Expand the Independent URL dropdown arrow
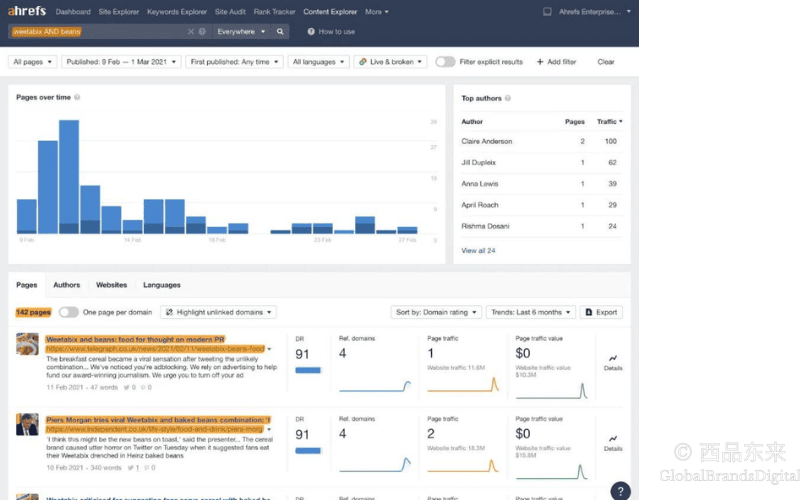The height and width of the screenshot is (500, 800). [x=269, y=430]
